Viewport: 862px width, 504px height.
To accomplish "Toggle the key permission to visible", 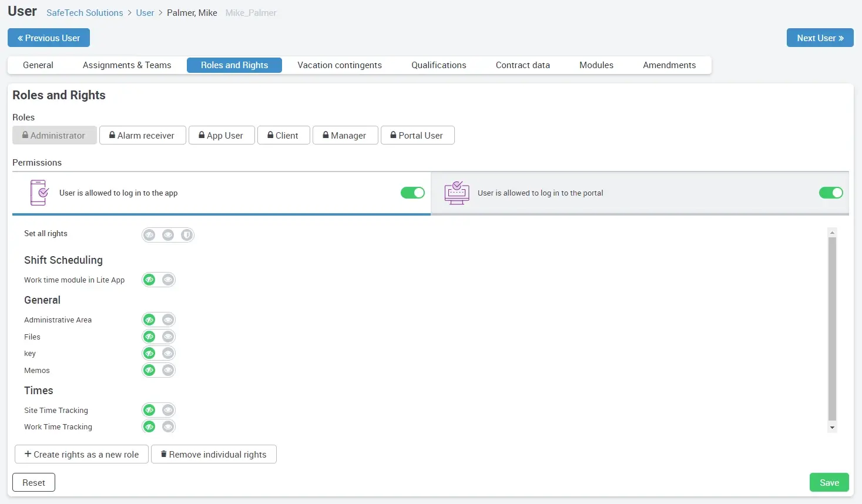I will (168, 353).
